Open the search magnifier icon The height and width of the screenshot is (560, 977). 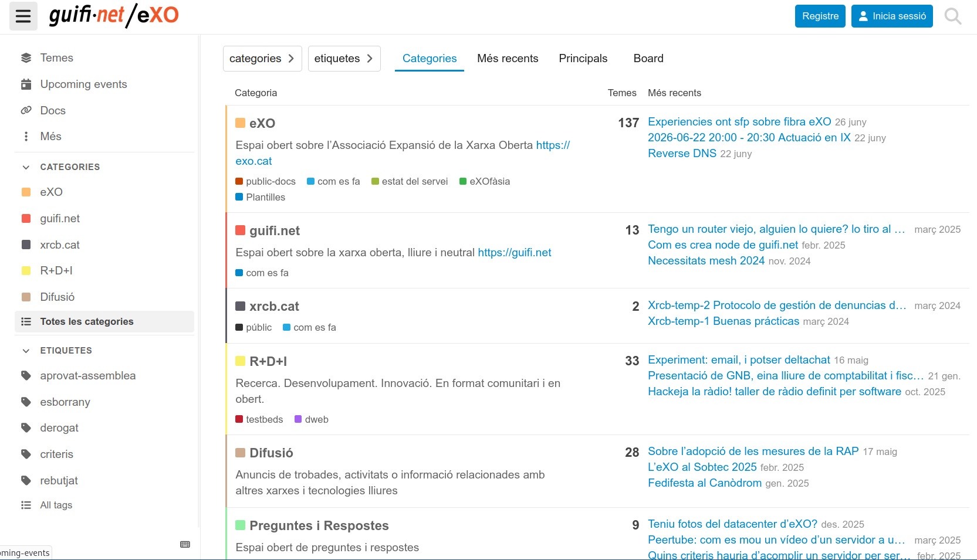point(953,16)
